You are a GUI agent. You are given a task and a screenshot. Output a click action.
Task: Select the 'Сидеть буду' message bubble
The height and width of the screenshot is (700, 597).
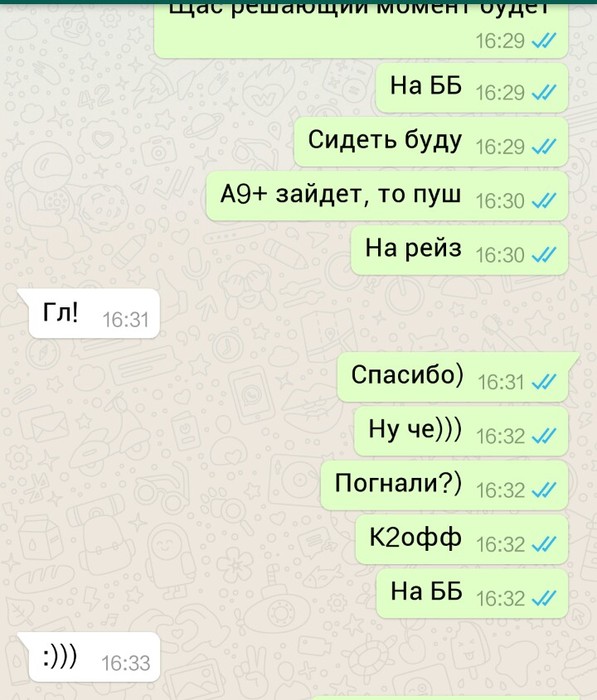point(431,142)
